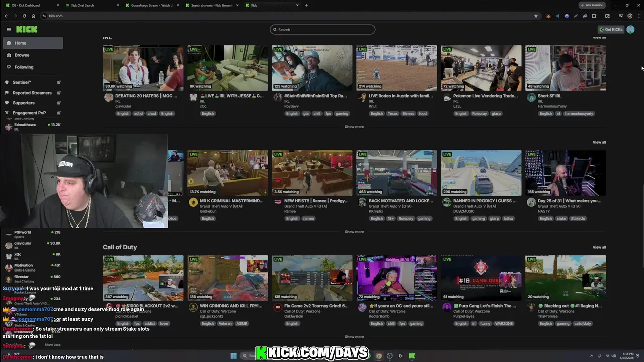Click the Kick logo
The height and width of the screenshot is (362, 644).
[x=27, y=29]
